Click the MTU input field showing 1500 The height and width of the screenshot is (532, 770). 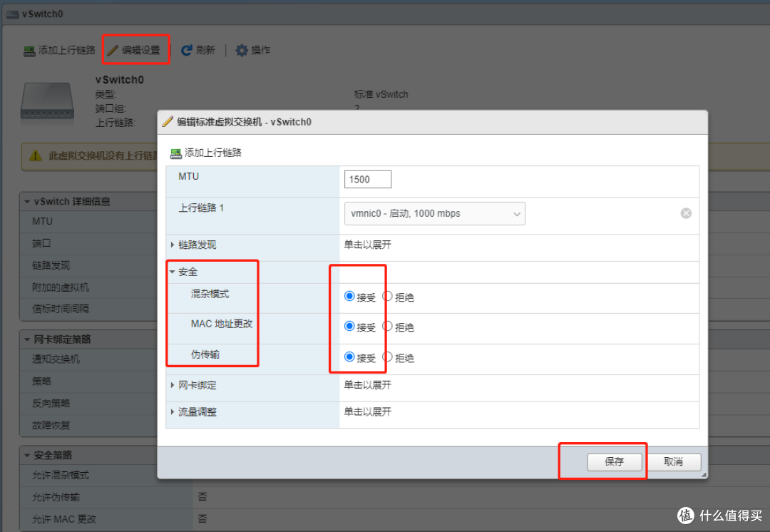[x=368, y=179]
